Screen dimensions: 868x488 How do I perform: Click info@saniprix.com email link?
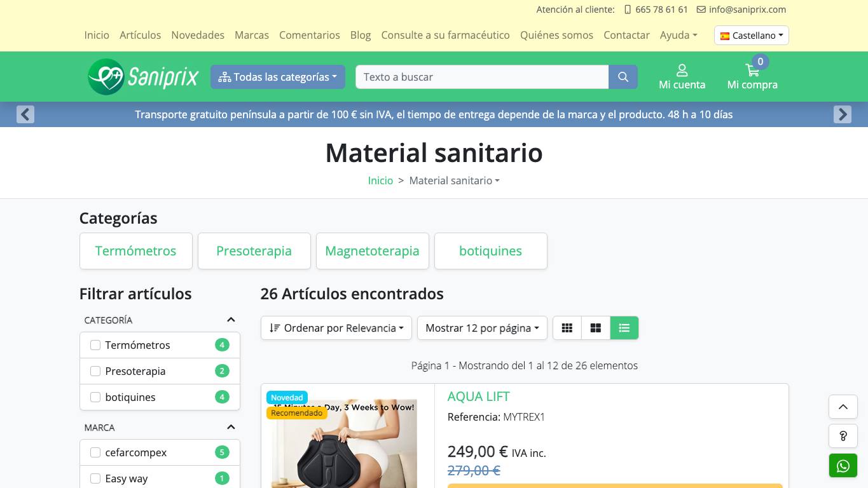748,10
